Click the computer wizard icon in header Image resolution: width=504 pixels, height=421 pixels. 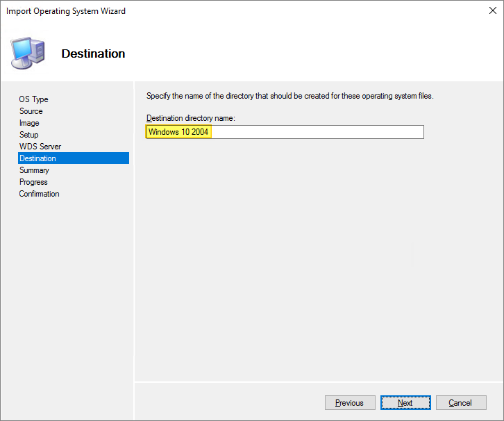pos(28,53)
